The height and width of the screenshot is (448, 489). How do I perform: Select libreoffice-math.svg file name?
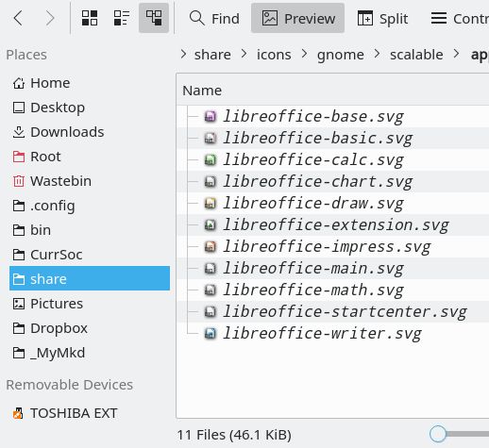[x=313, y=290]
